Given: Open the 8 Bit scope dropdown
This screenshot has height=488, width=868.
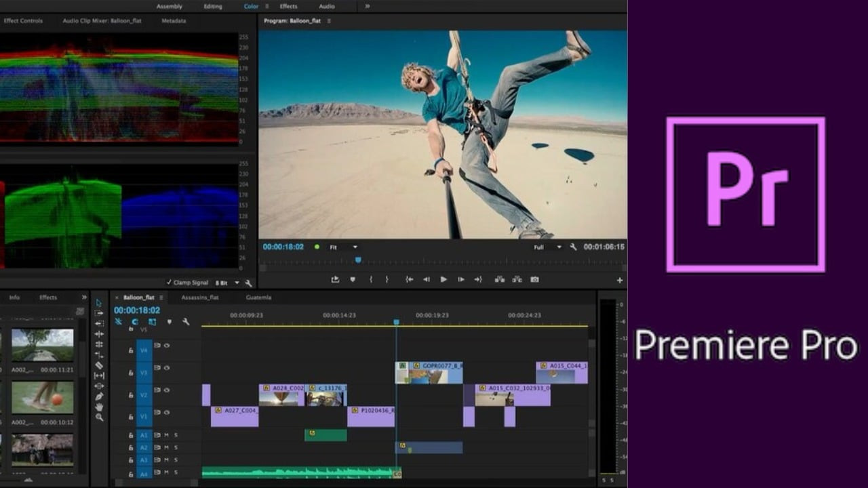Looking at the screenshot, I should point(227,283).
